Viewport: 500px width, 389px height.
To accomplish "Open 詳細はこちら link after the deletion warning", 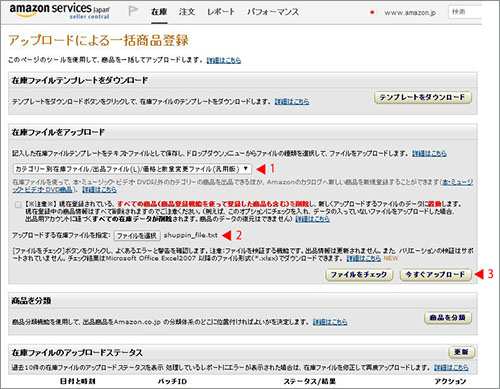I will pyautogui.click(x=313, y=219).
